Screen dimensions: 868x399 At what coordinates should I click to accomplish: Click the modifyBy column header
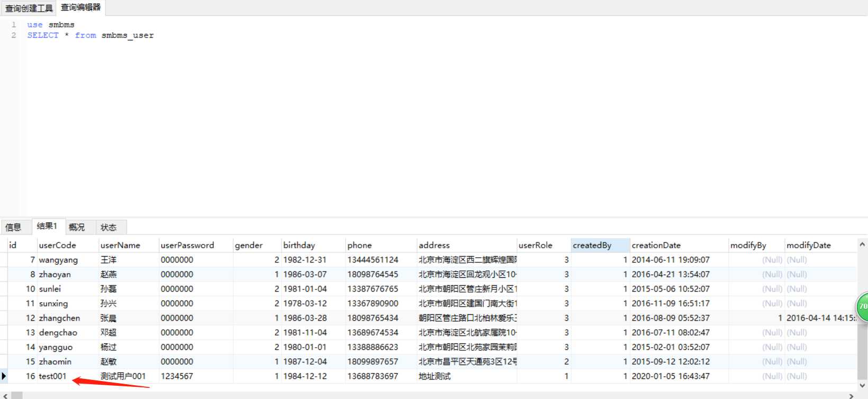(x=756, y=245)
